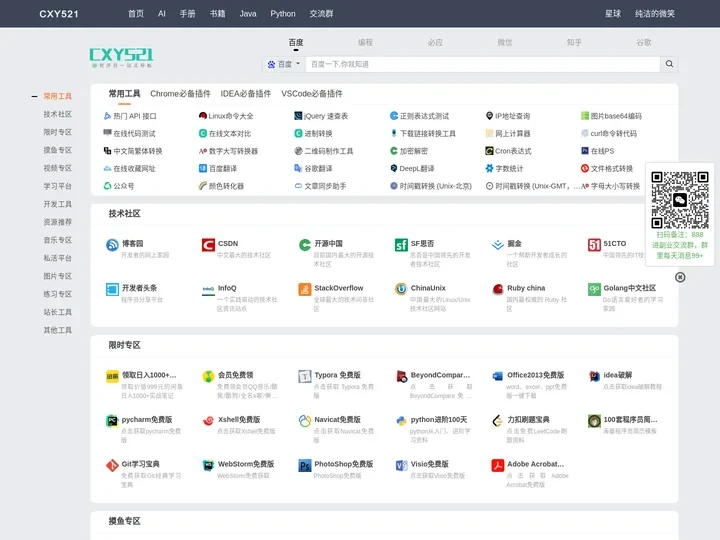The width and height of the screenshot is (720, 540).
Task: Open 二维码制作工具 link
Action: (x=324, y=151)
